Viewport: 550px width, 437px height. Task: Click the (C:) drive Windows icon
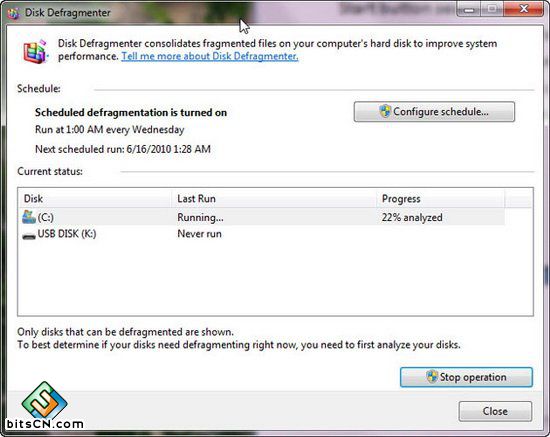point(29,217)
